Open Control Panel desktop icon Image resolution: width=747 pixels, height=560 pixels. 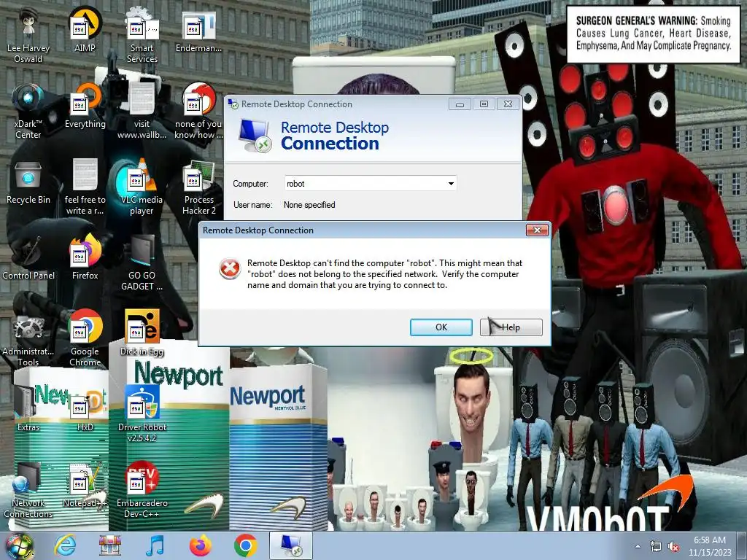coord(28,257)
